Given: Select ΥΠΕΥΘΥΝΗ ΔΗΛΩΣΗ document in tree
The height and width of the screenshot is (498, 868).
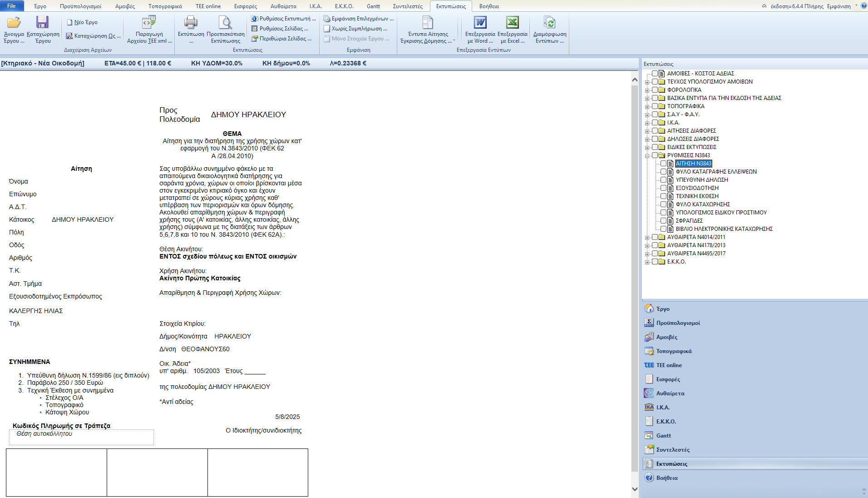Looking at the screenshot, I should point(701,180).
